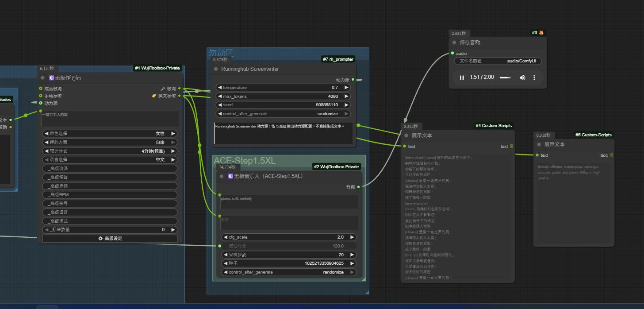
Task: Click the 歌词 output socket
Action: [179, 89]
